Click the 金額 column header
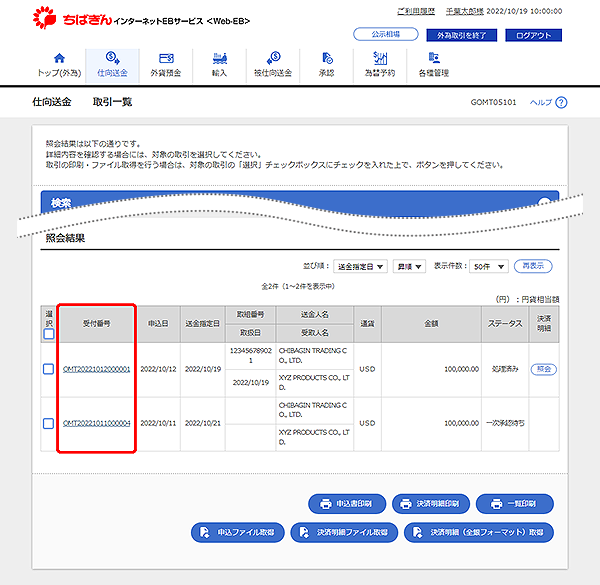The image size is (600, 585). (x=431, y=324)
